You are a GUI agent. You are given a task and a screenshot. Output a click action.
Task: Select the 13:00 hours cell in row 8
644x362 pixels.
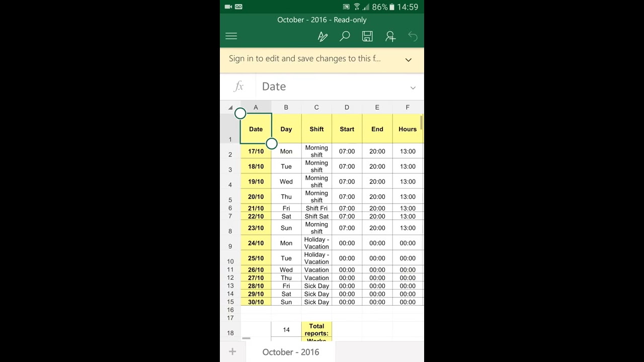point(408,228)
